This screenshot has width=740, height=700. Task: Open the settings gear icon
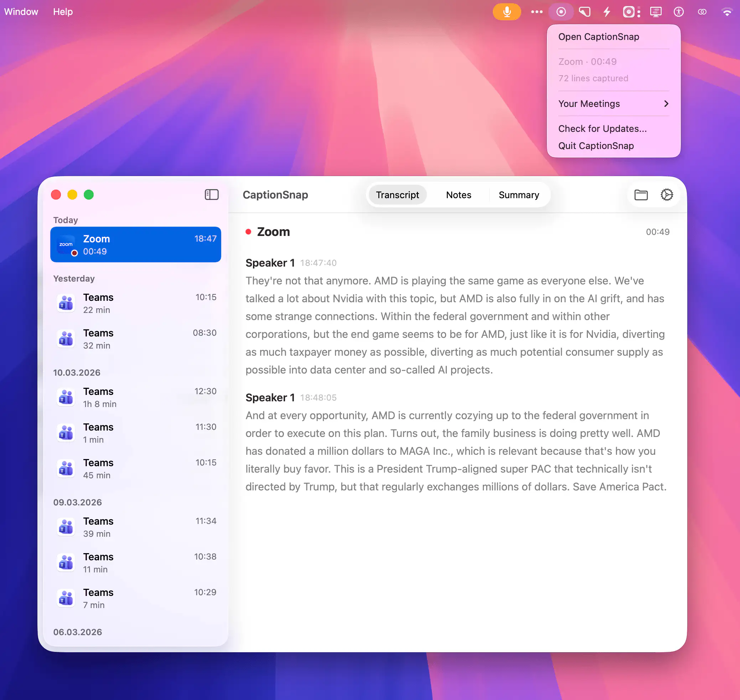(x=667, y=195)
